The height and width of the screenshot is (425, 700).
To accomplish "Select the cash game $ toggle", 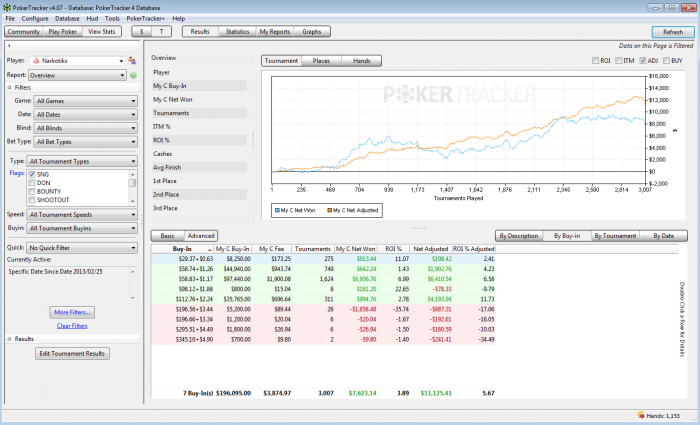I will pyautogui.click(x=142, y=32).
